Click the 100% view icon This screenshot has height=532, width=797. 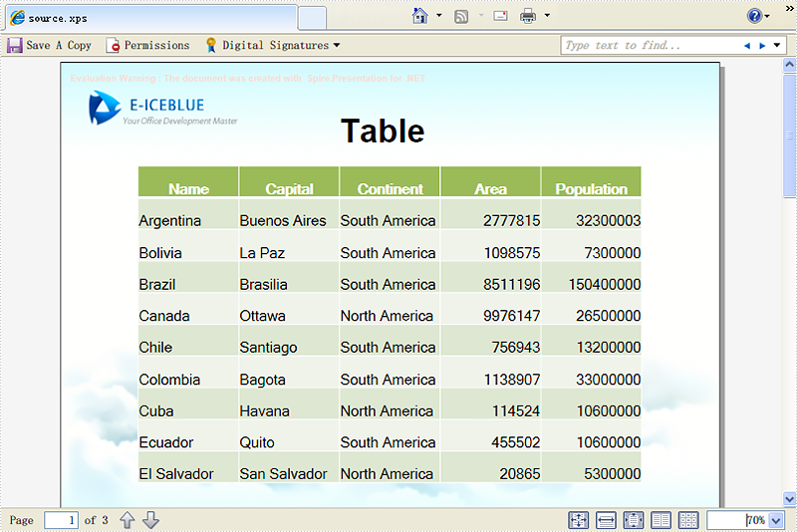(579, 520)
